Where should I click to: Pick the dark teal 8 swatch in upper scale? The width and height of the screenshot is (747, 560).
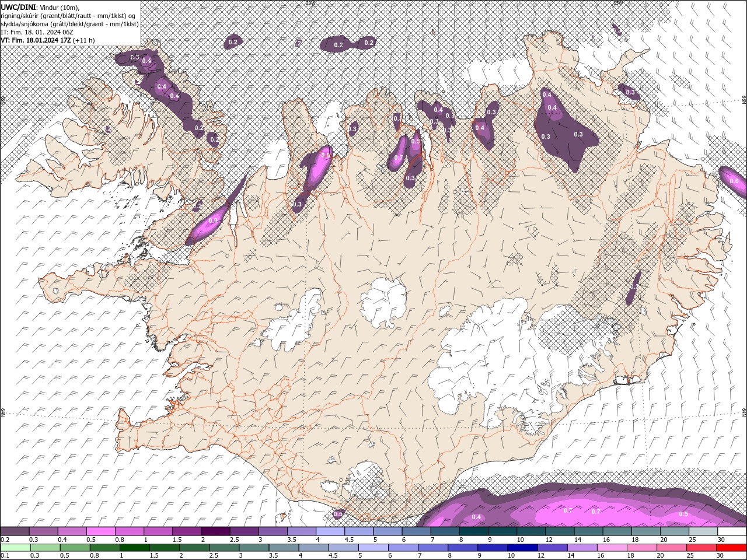(474, 531)
